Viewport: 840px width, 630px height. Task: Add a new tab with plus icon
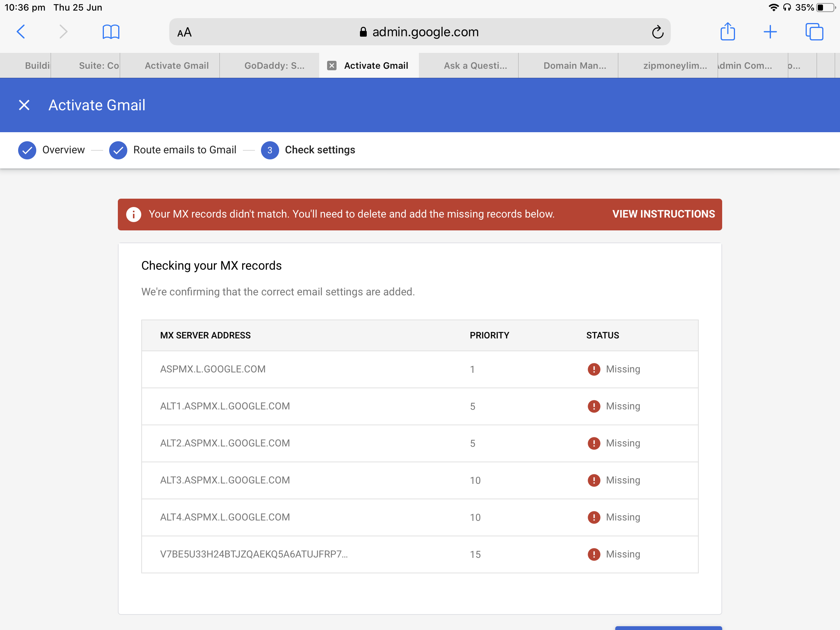click(770, 31)
